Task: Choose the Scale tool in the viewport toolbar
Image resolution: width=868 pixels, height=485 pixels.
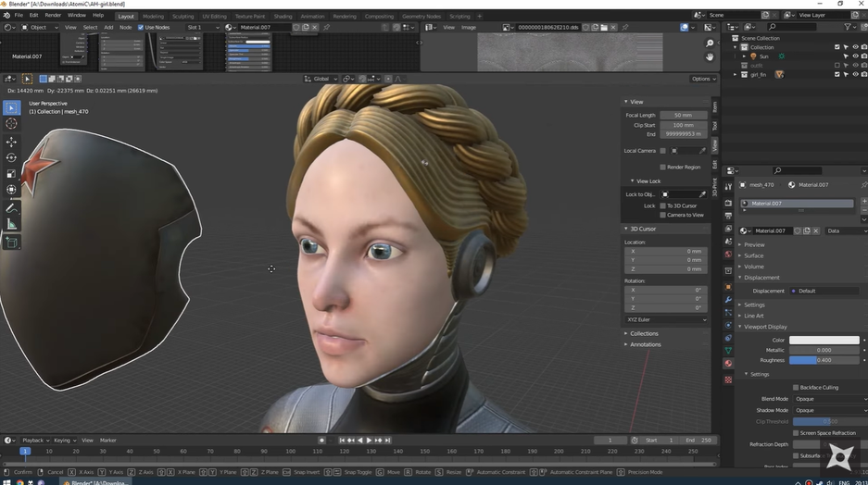Action: pos(11,174)
